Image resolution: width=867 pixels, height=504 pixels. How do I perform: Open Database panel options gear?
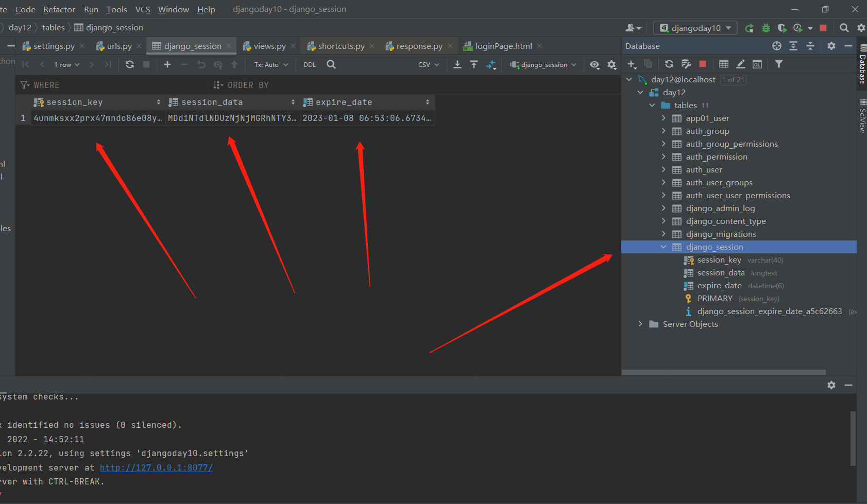click(831, 46)
